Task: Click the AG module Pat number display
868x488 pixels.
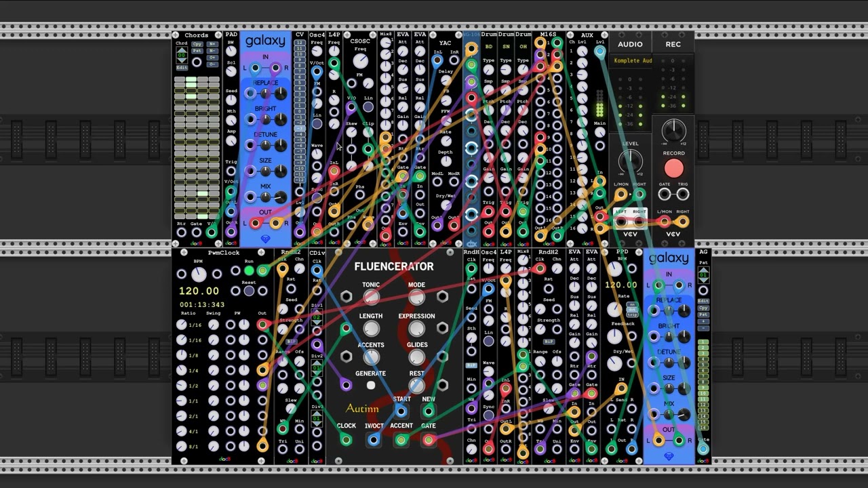Action: coord(703,274)
